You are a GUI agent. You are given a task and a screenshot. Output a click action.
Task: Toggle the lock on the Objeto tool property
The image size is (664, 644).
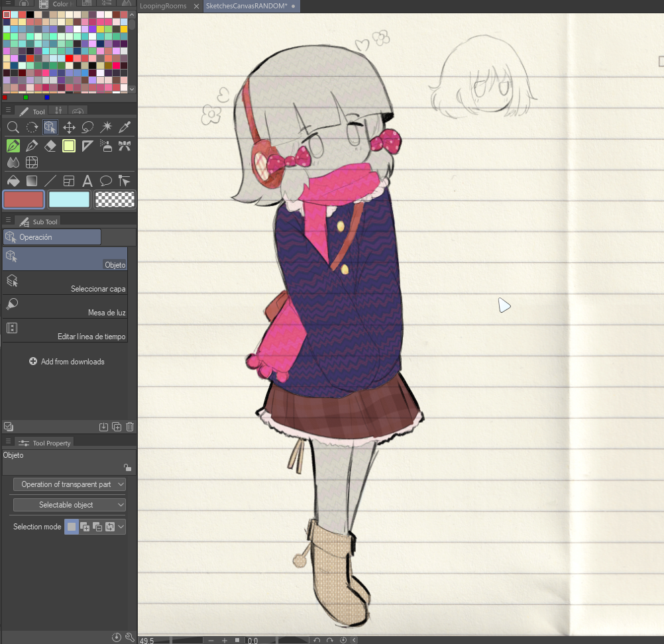point(127,467)
